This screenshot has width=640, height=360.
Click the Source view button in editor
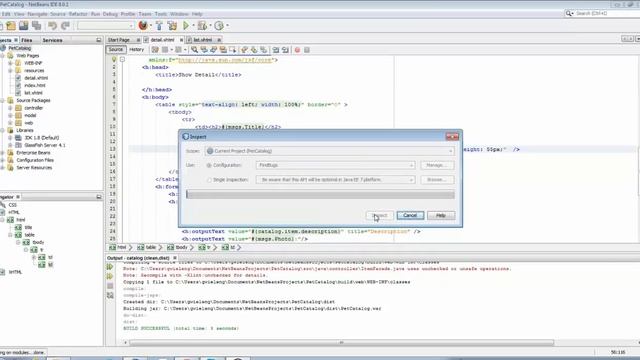pyautogui.click(x=116, y=49)
